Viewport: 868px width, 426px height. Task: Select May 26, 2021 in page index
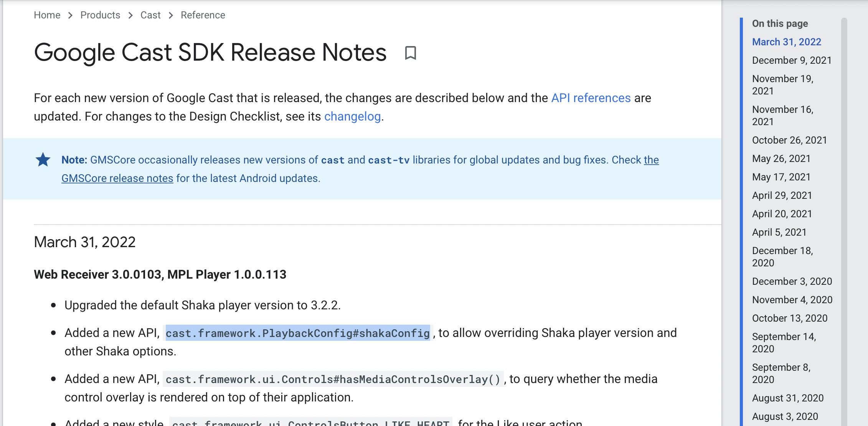click(781, 159)
